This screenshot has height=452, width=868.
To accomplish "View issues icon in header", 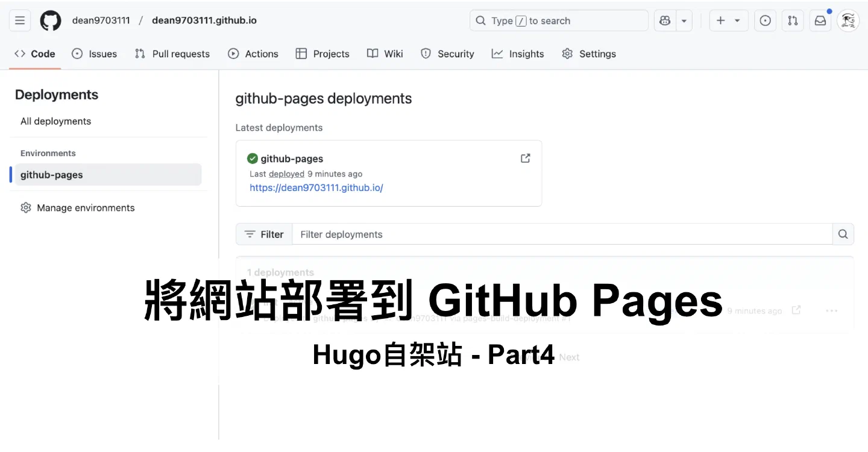I will point(765,20).
